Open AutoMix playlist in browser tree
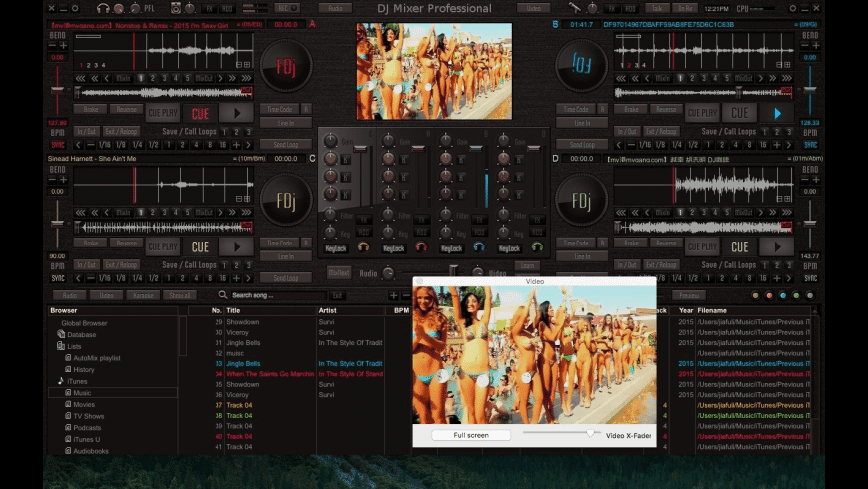This screenshot has height=489, width=868. [x=97, y=358]
